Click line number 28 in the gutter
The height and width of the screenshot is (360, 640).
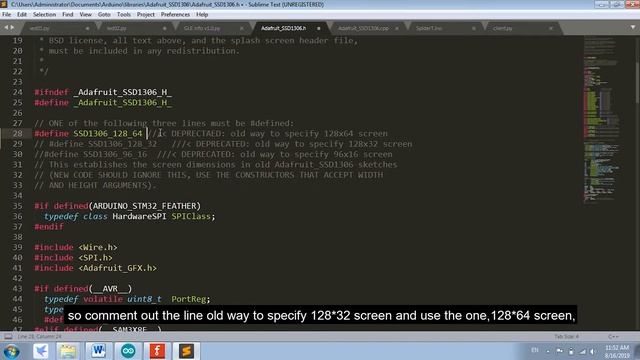(x=17, y=133)
